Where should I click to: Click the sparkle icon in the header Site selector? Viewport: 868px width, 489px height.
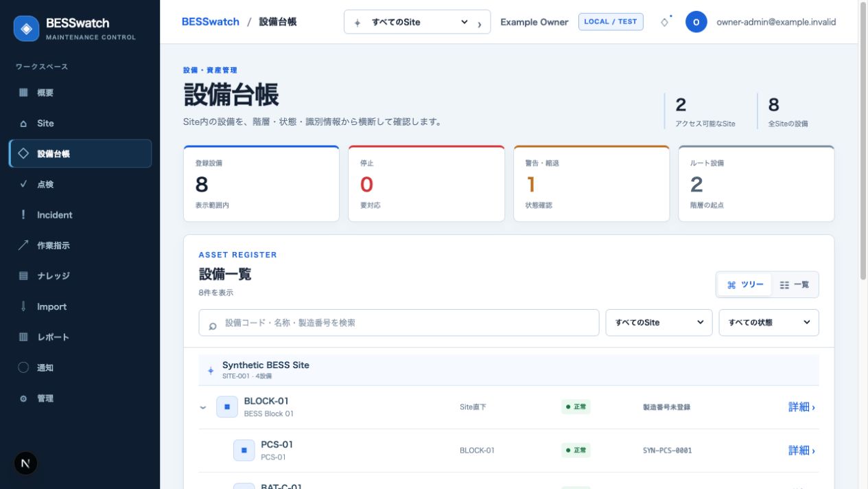[357, 23]
